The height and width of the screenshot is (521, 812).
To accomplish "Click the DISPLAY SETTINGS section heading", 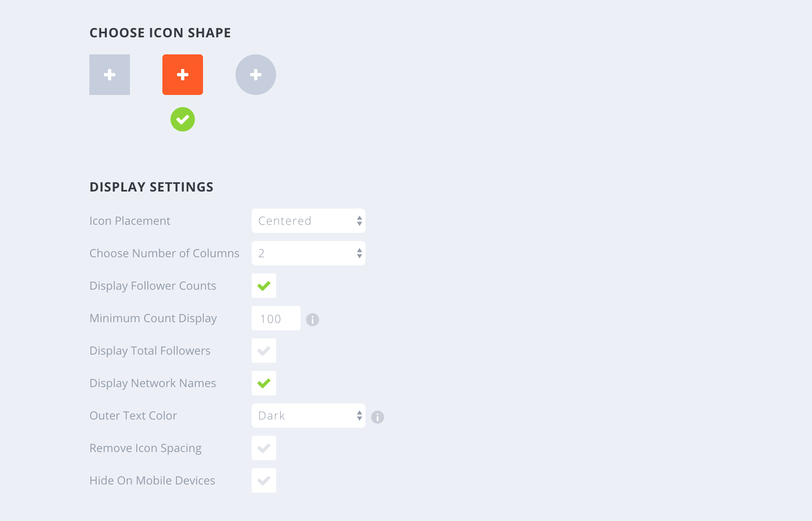I will [151, 187].
